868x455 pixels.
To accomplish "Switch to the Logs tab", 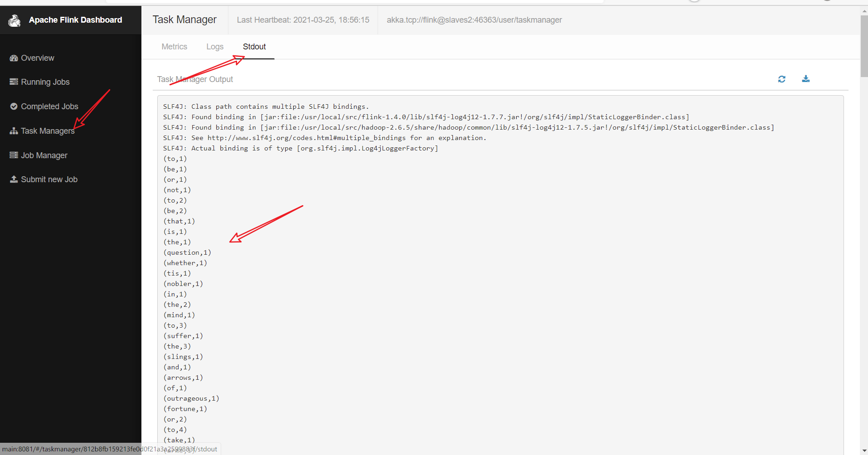I will (x=215, y=47).
